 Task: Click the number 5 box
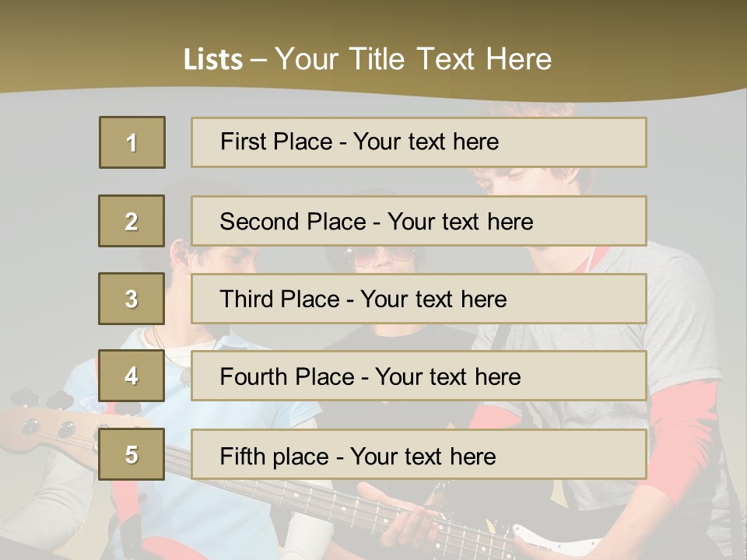point(132,454)
